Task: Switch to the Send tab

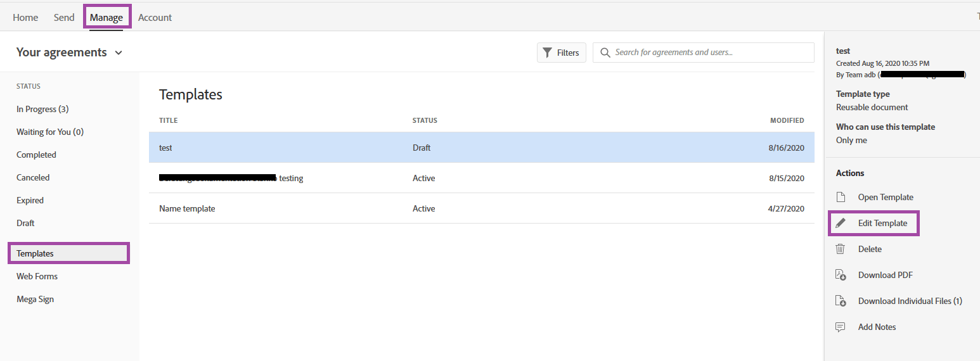Action: [64, 17]
